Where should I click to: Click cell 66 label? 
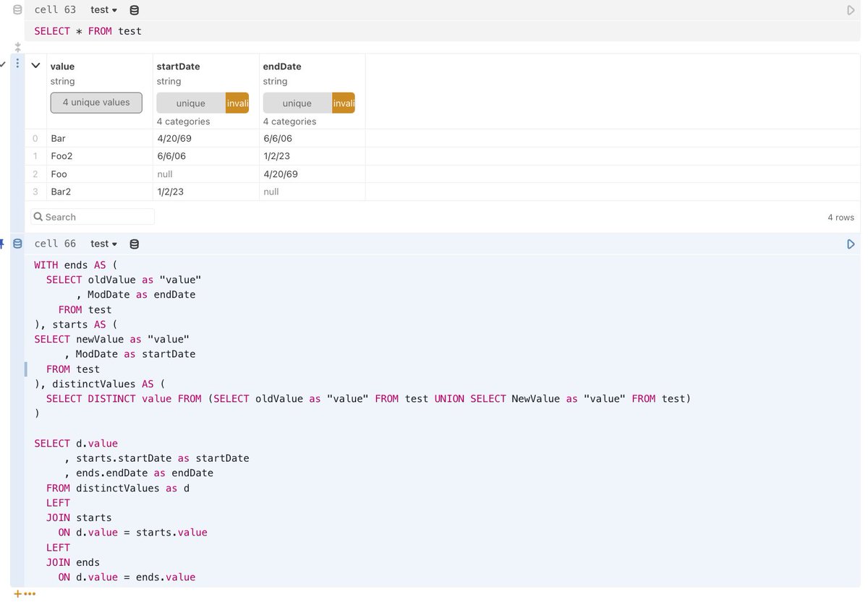click(x=55, y=244)
